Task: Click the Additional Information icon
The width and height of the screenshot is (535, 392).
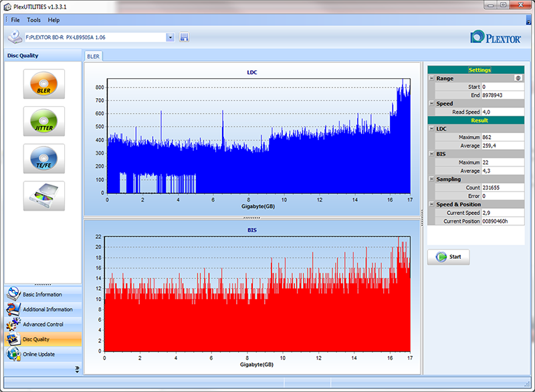Action: point(13,309)
